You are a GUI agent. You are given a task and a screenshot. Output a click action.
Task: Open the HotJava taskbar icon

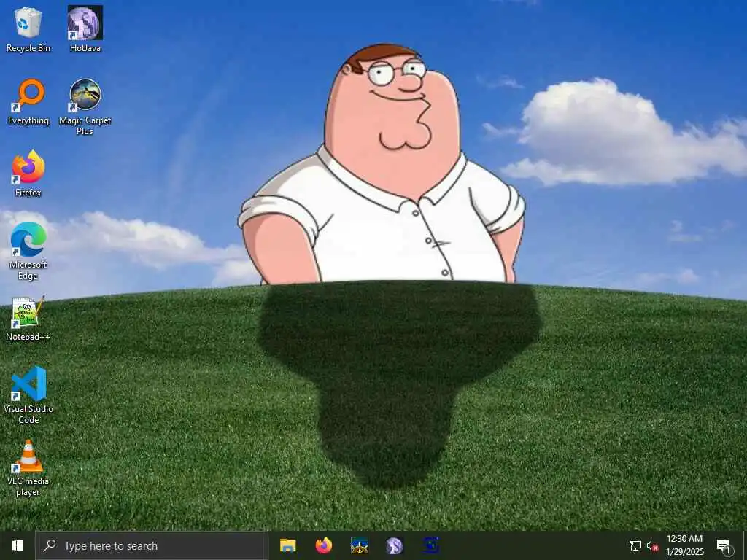395,545
